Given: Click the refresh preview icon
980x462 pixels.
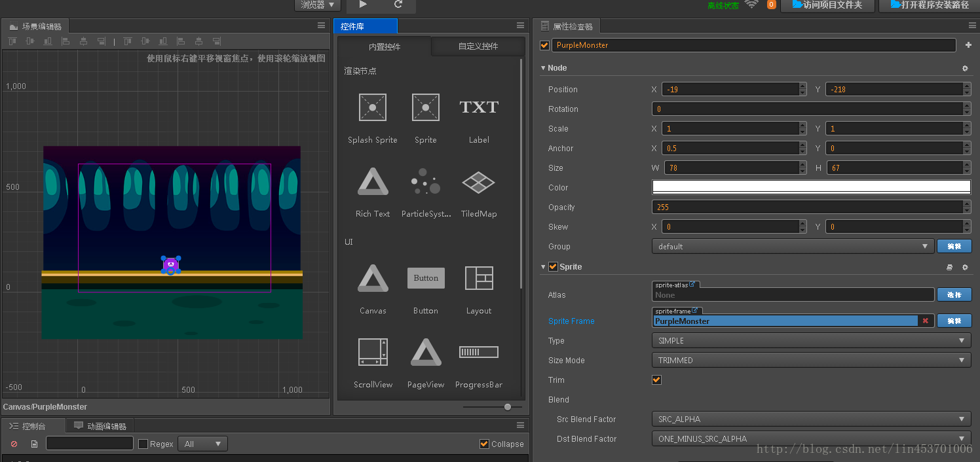Looking at the screenshot, I should tap(398, 5).
